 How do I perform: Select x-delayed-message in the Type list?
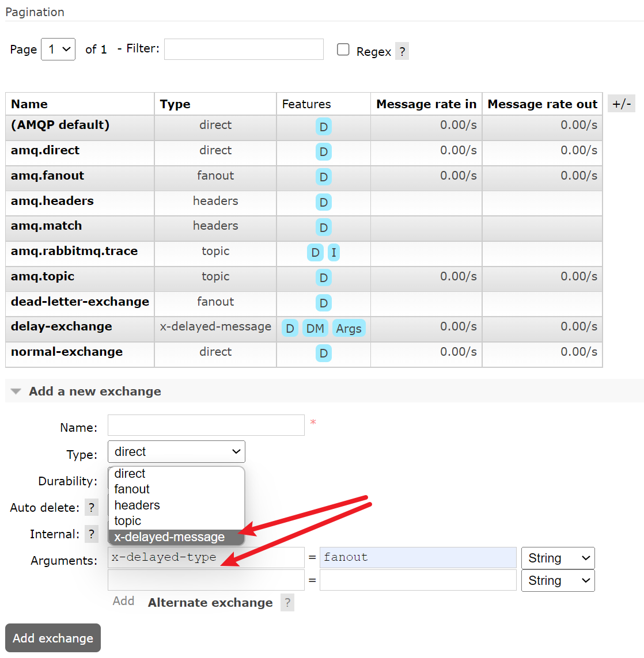point(176,537)
